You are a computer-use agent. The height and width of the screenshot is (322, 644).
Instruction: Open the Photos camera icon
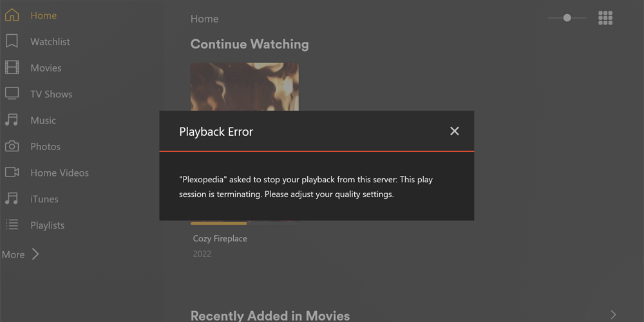pyautogui.click(x=12, y=146)
